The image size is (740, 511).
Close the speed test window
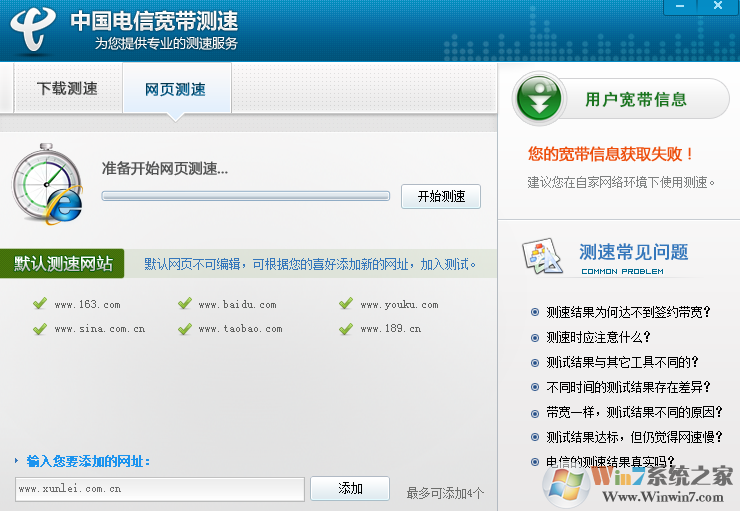(x=718, y=7)
